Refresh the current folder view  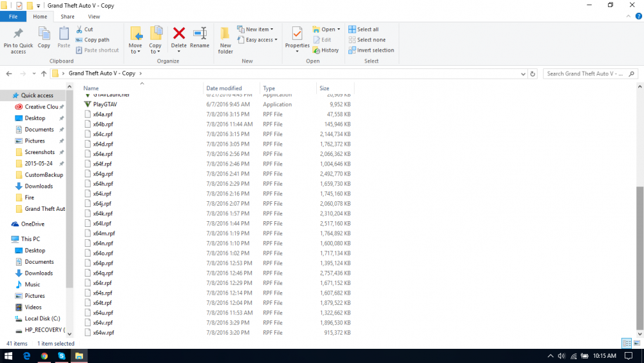pos(533,74)
